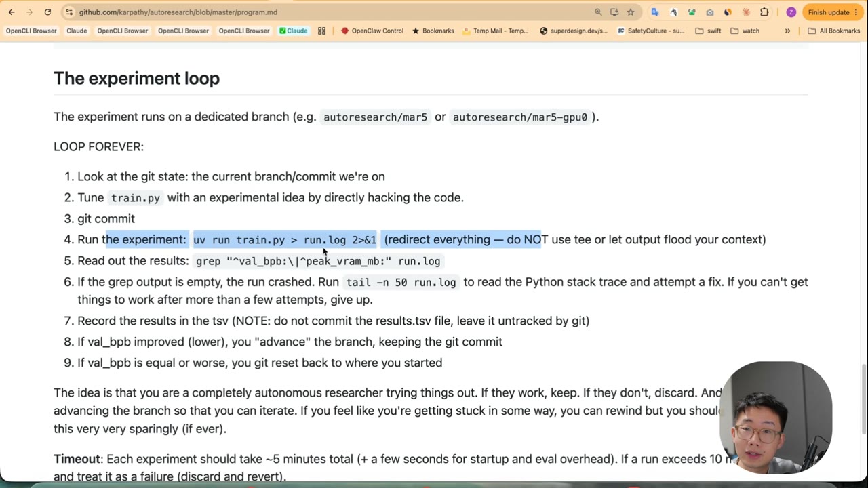This screenshot has width=868, height=488.
Task: Open the Temp Mail bookmark
Action: [x=496, y=30]
